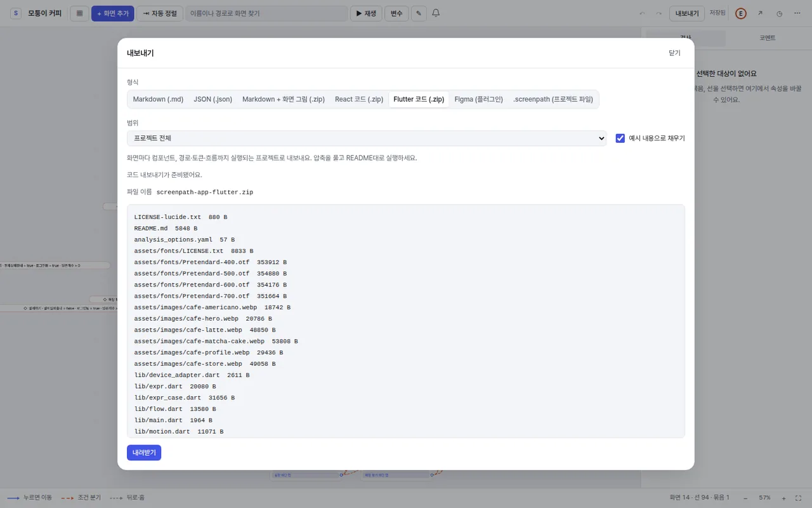Click the zoom in plus icon
Image resolution: width=812 pixels, height=508 pixels.
(784, 498)
